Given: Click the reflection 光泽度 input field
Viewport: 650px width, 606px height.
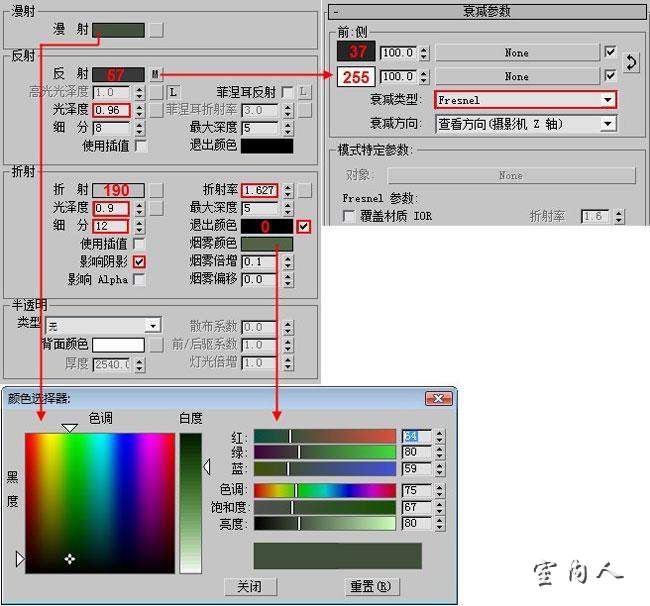Looking at the screenshot, I should 111,110.
